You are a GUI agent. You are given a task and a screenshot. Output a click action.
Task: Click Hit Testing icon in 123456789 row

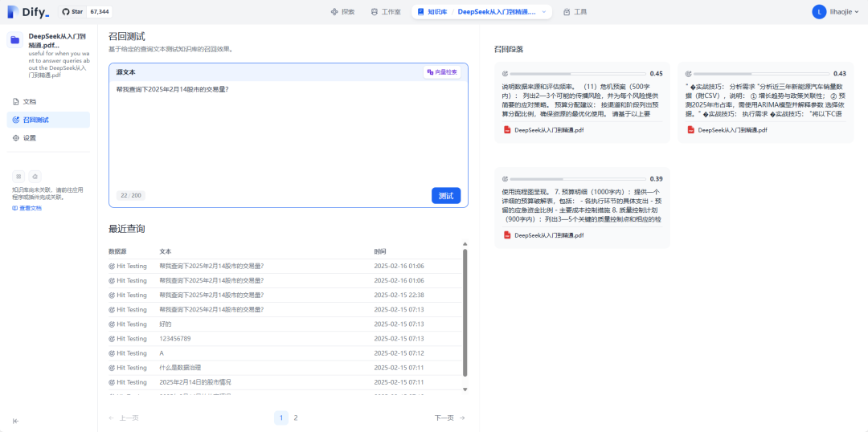point(112,339)
